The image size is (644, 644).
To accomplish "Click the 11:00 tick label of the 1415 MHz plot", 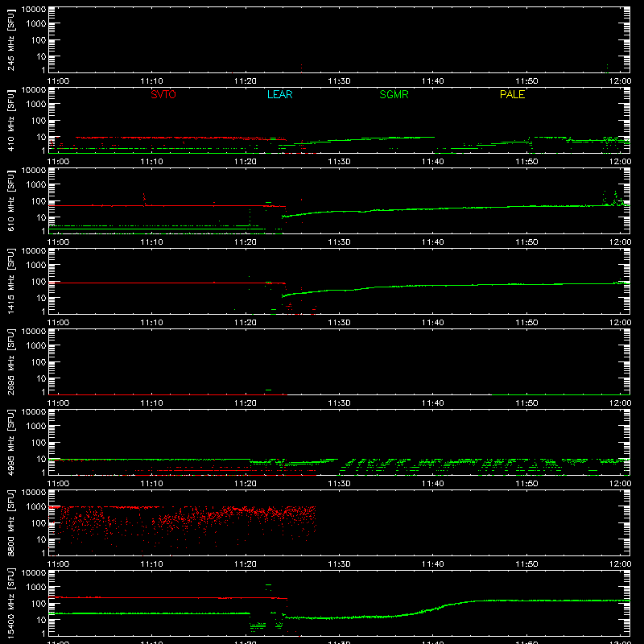I will point(58,323).
